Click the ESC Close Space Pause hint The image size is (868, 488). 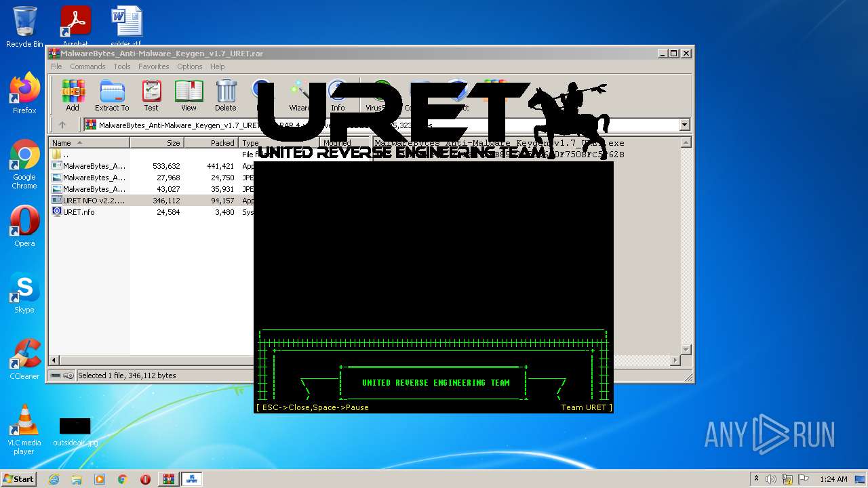point(313,407)
